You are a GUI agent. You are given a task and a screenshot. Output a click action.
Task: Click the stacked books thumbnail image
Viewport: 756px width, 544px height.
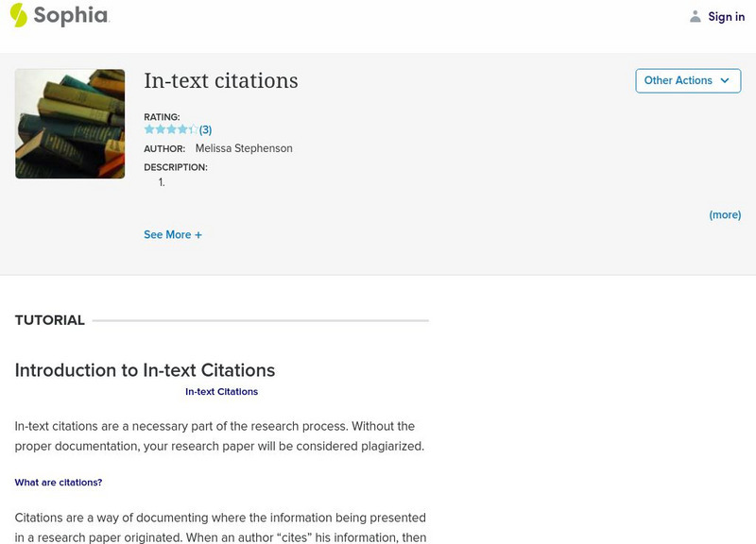point(70,124)
